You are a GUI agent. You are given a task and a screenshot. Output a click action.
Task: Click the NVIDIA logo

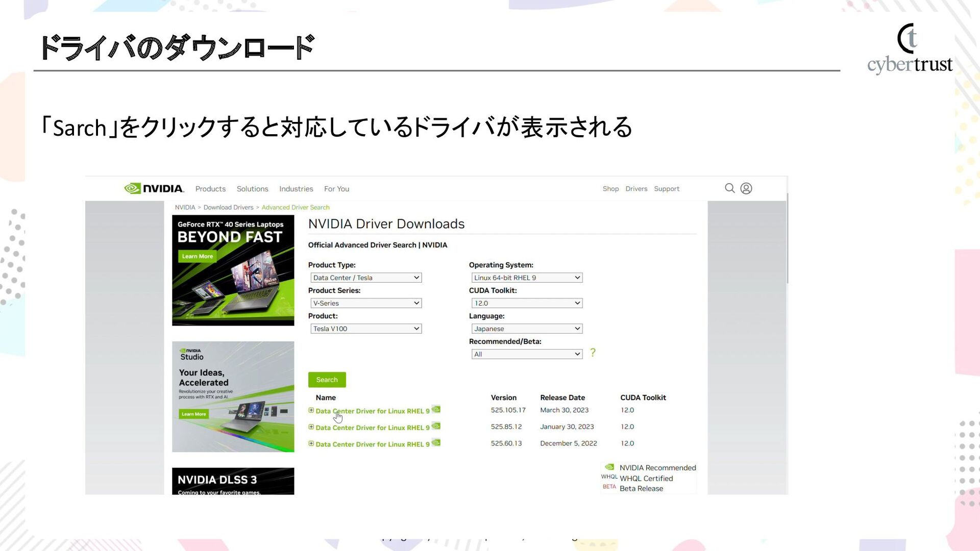click(x=154, y=188)
